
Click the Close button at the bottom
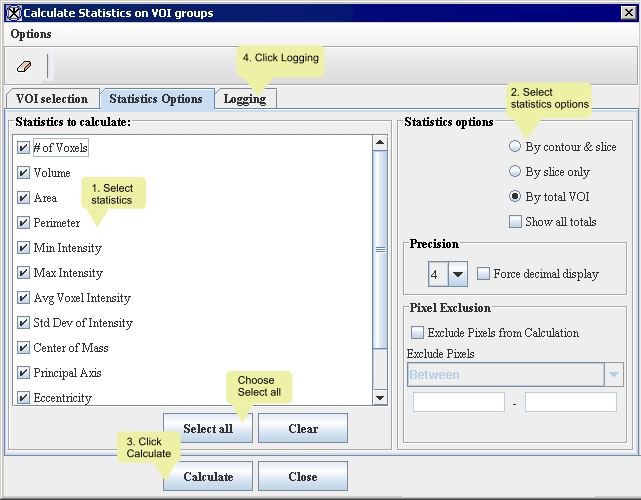[303, 477]
